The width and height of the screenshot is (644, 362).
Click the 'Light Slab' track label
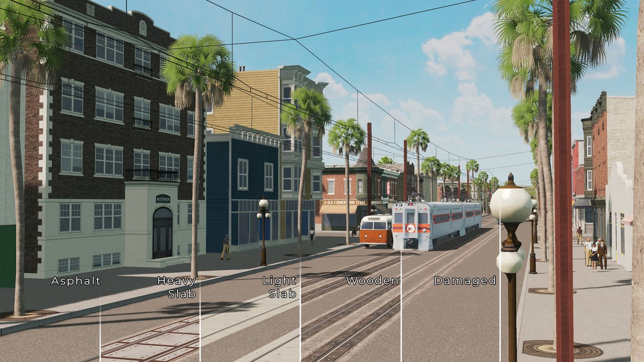[279, 287]
